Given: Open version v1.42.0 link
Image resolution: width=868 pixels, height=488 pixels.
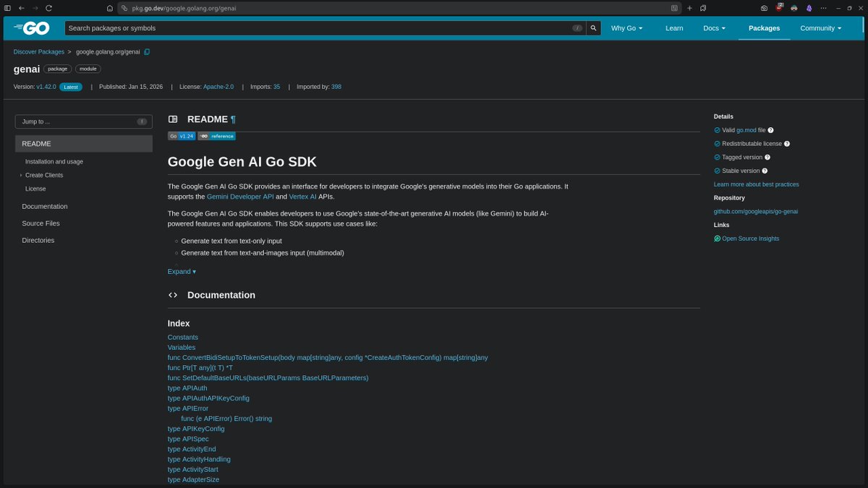Looking at the screenshot, I should (x=46, y=87).
